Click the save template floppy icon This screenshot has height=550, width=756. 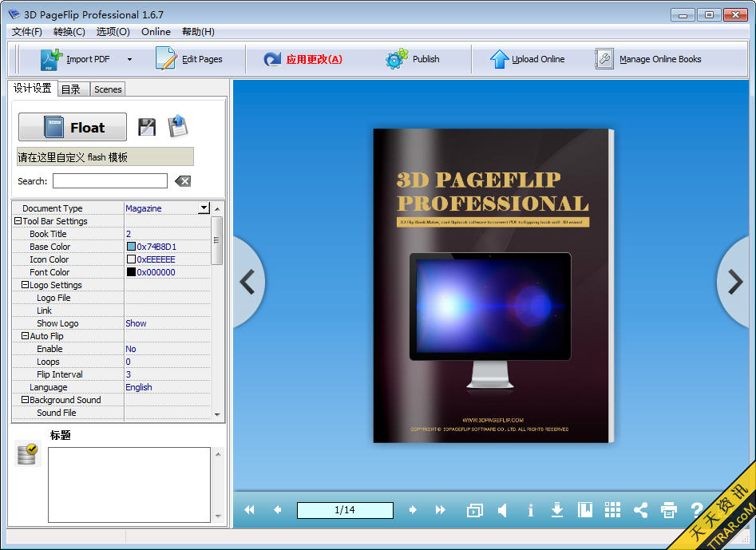click(147, 127)
